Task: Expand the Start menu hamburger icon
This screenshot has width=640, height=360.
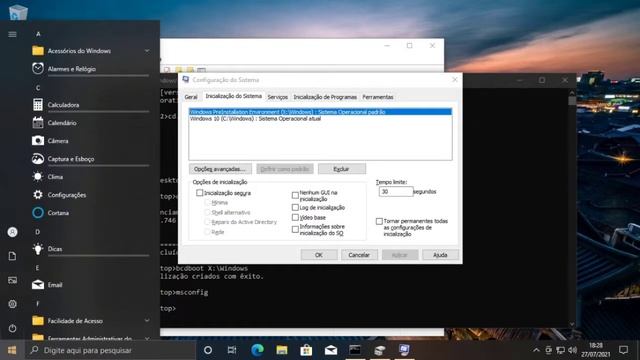Action: [x=12, y=34]
